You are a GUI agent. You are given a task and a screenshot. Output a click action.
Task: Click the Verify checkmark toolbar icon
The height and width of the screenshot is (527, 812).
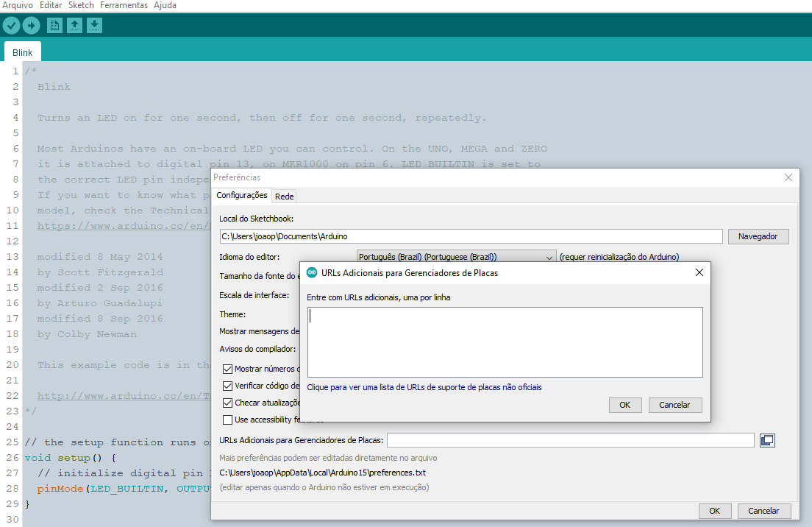tap(11, 25)
